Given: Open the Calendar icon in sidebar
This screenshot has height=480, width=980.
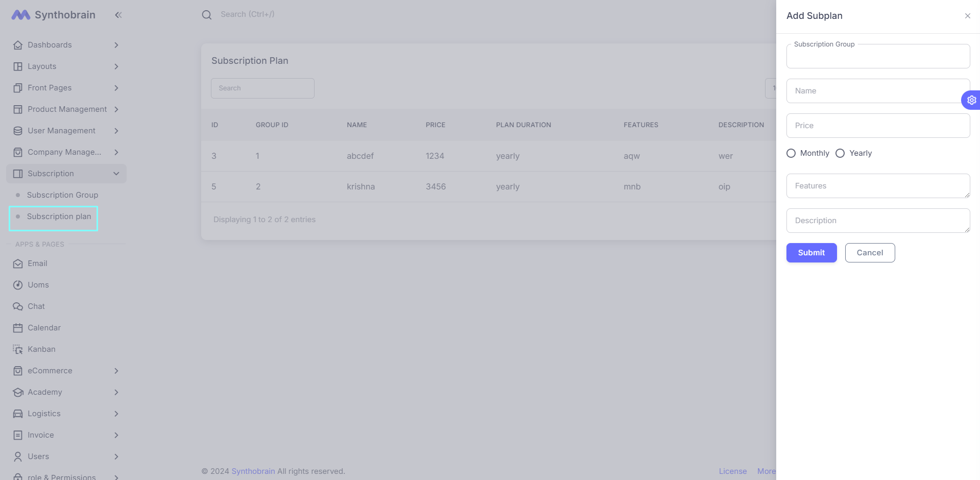Looking at the screenshot, I should coord(18,328).
